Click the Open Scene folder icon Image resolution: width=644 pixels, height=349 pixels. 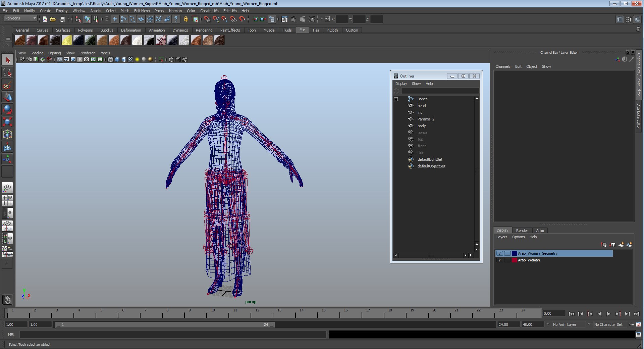coord(53,19)
